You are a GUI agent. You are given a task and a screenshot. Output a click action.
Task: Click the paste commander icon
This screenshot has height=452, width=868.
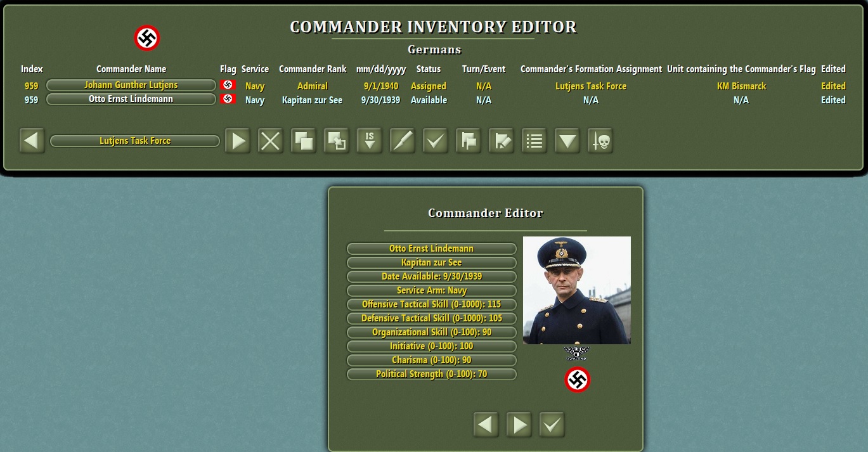pos(336,140)
